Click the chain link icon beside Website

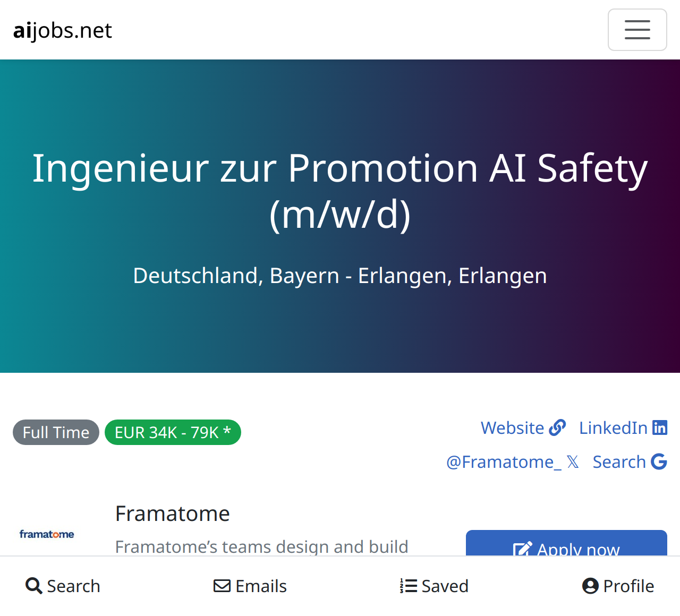pyautogui.click(x=557, y=427)
